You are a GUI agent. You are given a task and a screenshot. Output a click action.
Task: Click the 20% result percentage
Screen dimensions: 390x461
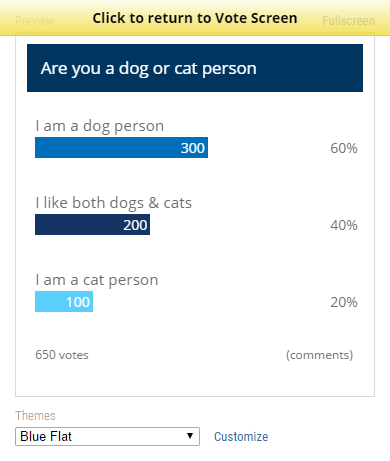coord(344,302)
